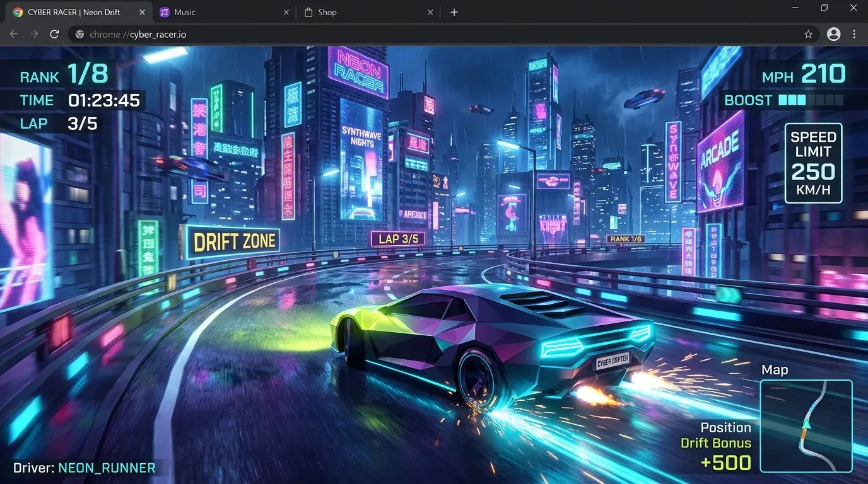868x484 pixels.
Task: Close the Music tab
Action: [286, 12]
